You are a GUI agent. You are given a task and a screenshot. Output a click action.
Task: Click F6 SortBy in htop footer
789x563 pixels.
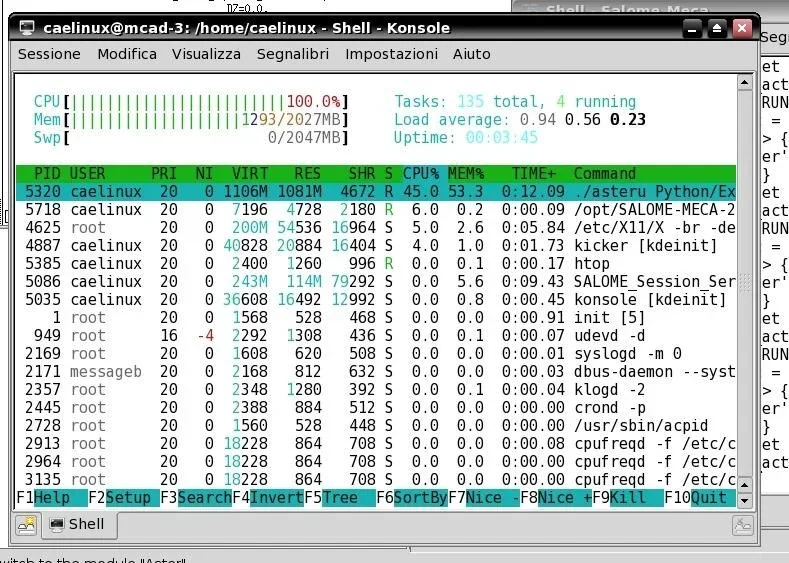(412, 498)
